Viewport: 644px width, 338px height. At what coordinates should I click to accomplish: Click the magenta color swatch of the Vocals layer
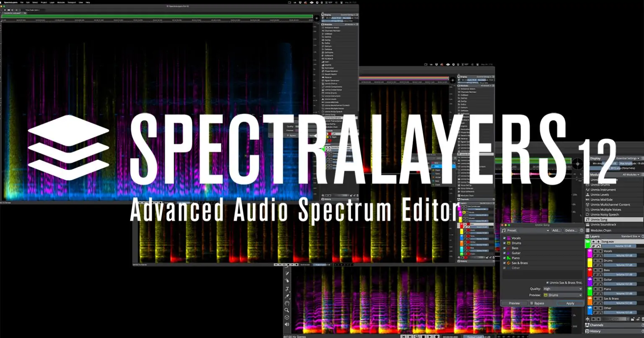pos(589,254)
